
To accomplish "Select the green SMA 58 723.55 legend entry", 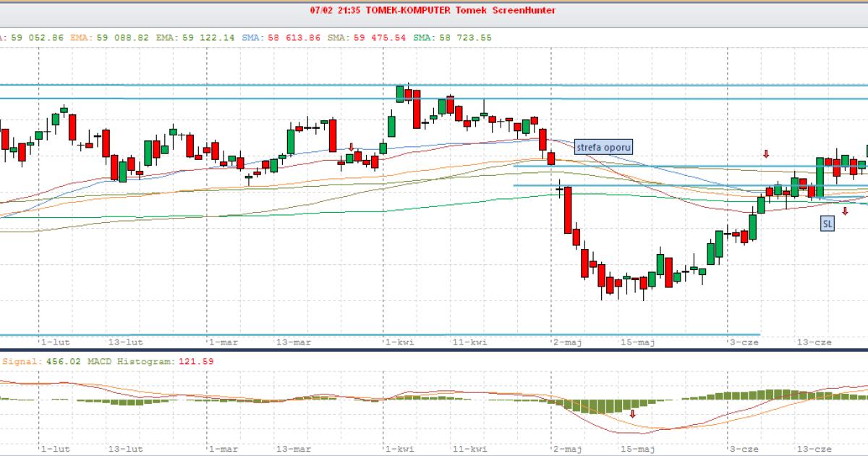I will point(452,36).
